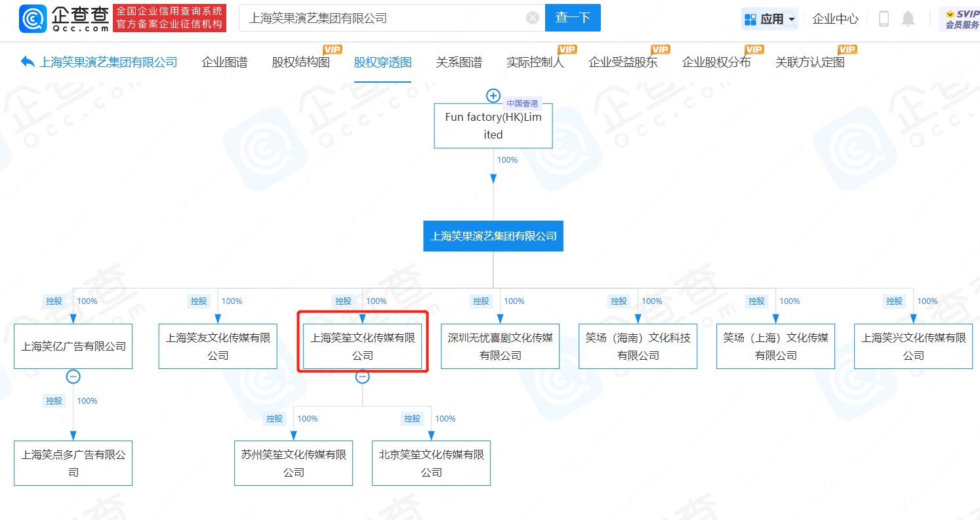Select the central 上海笑果演艺集团有限公司 node
The height and width of the screenshot is (520, 980).
tap(493, 236)
